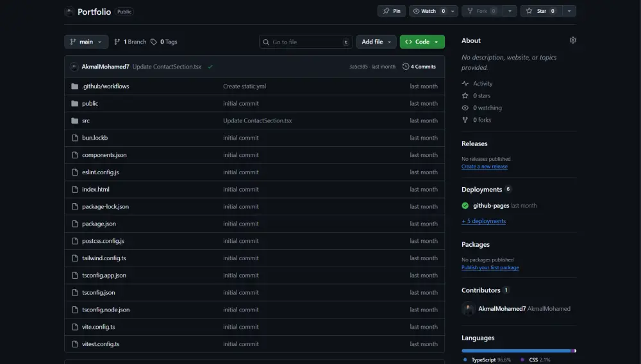The image size is (641, 364).
Task: Open the eslint.config.js file
Action: point(100,172)
